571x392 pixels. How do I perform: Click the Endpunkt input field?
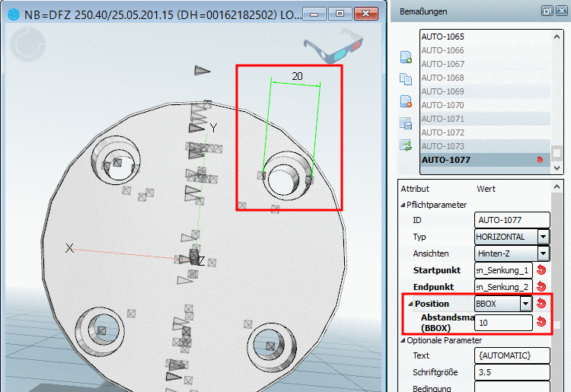tap(504, 287)
